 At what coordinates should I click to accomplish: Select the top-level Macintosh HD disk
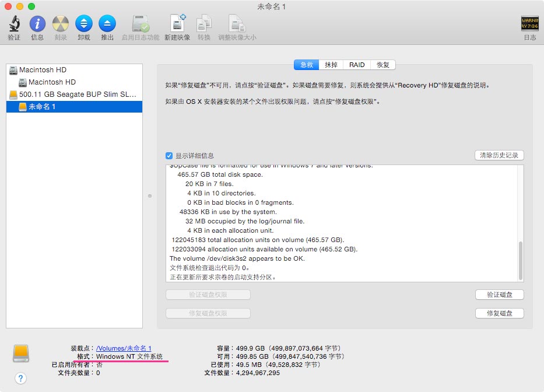[74, 70]
